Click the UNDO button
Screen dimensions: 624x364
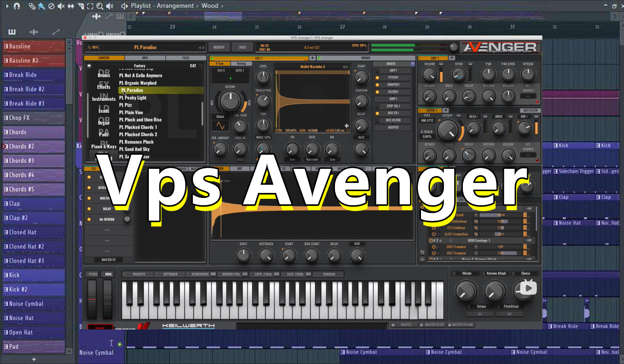click(x=242, y=47)
